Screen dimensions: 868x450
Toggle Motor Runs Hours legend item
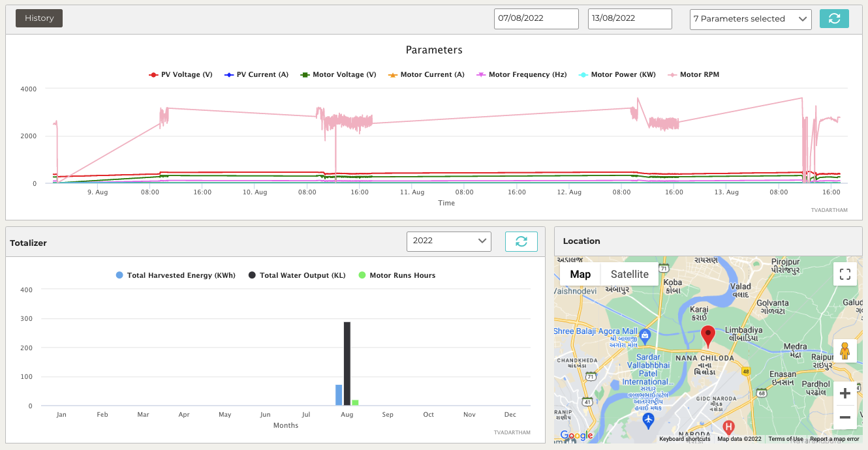click(397, 275)
